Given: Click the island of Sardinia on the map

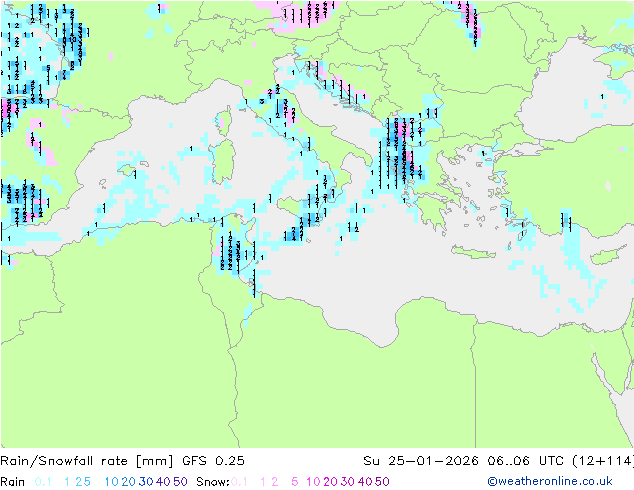Looking at the screenshot, I should click(224, 163).
